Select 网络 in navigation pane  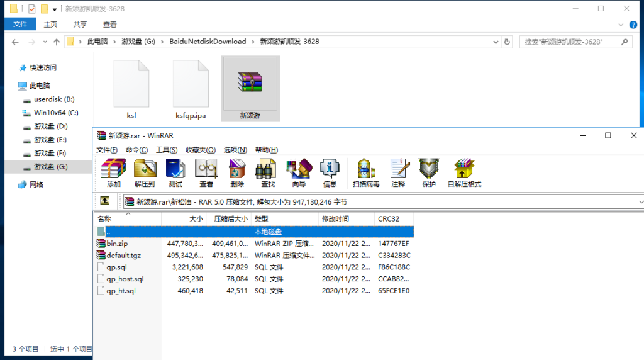tap(36, 184)
